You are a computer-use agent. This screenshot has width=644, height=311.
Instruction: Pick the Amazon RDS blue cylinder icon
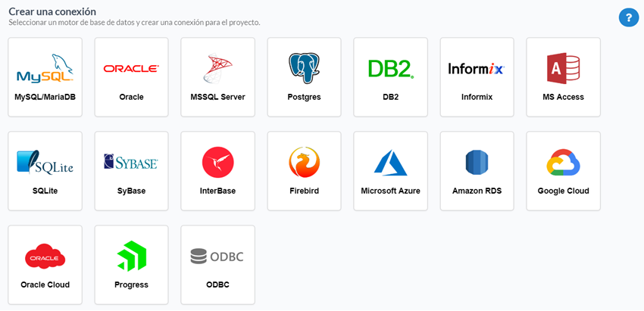click(477, 162)
